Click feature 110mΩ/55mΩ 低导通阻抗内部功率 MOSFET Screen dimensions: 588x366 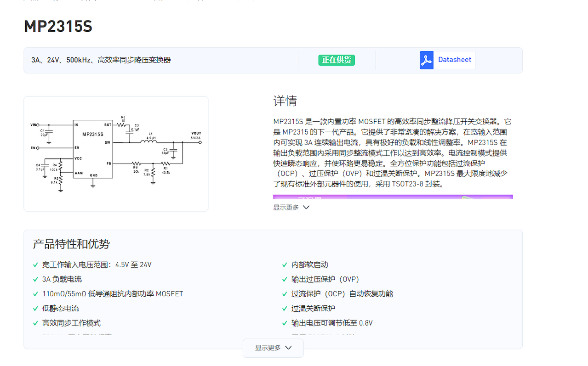pyautogui.click(x=113, y=294)
